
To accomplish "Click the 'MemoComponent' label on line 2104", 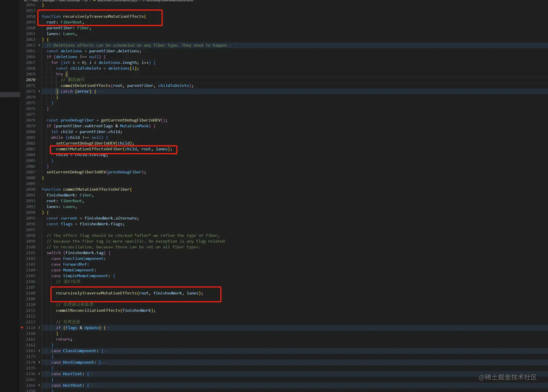I will point(78,270).
